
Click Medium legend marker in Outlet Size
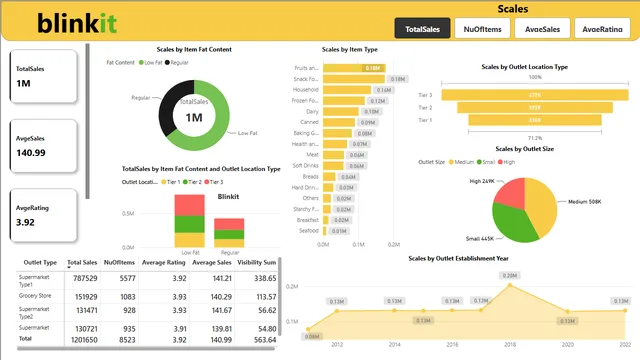point(451,162)
